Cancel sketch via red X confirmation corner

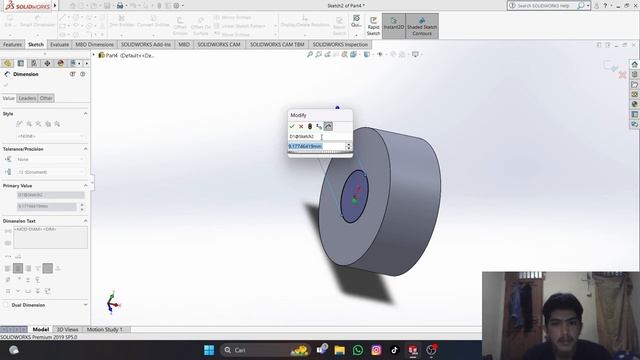click(622, 75)
